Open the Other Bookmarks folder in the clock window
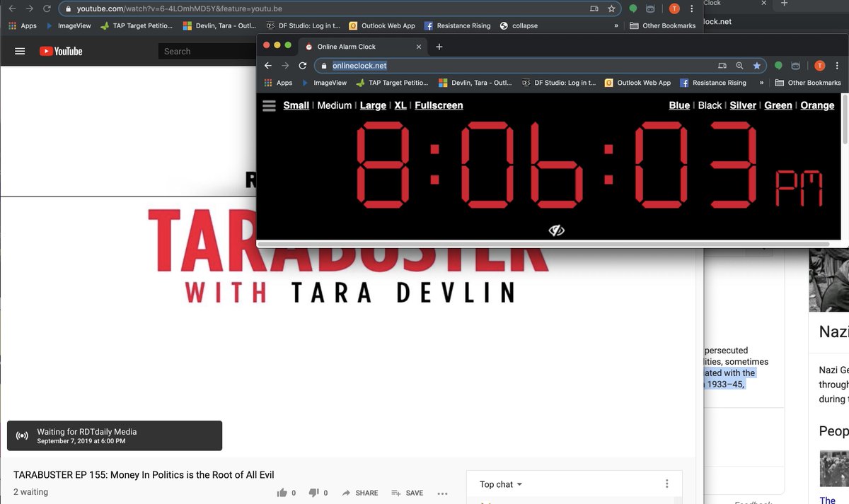Screen dimensions: 849x504 pyautogui.click(x=808, y=83)
